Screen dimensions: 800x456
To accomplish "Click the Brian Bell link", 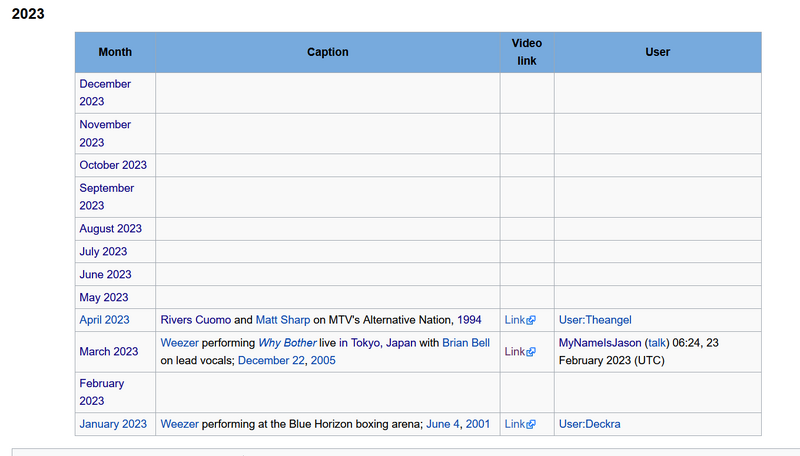I will coord(466,343).
